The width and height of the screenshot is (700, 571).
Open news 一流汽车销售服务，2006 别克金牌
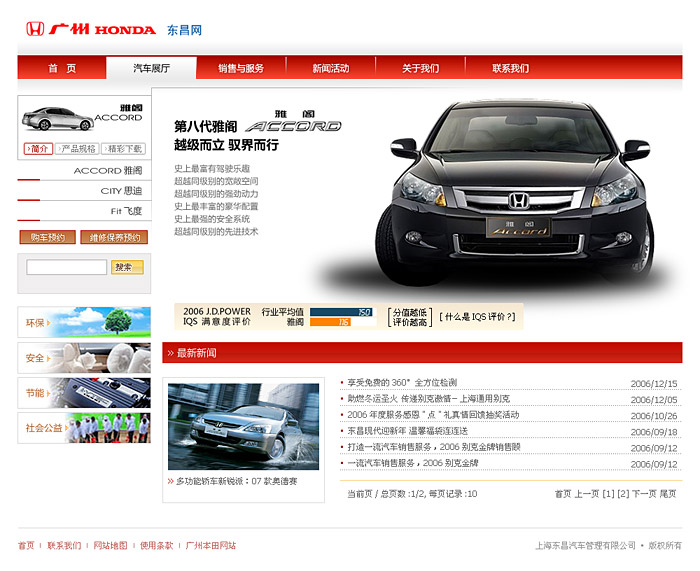(413, 463)
